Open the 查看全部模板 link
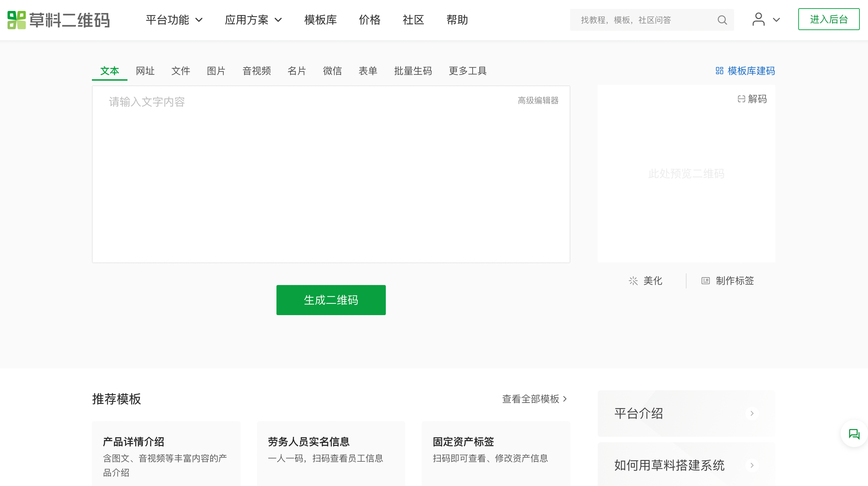868x486 pixels. click(534, 399)
